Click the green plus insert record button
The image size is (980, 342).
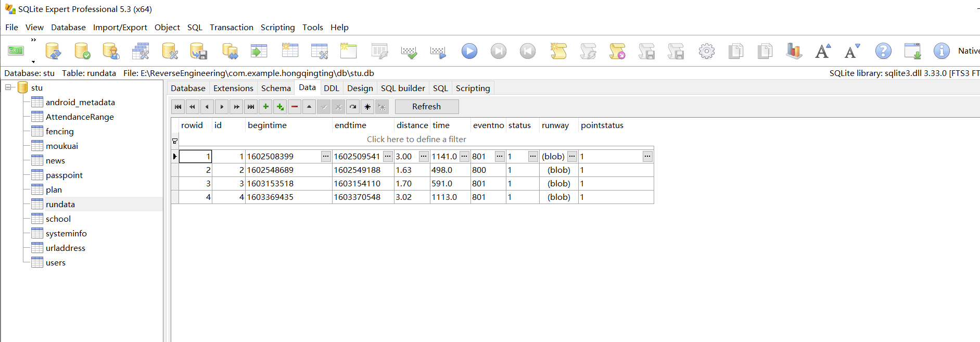pyautogui.click(x=265, y=107)
